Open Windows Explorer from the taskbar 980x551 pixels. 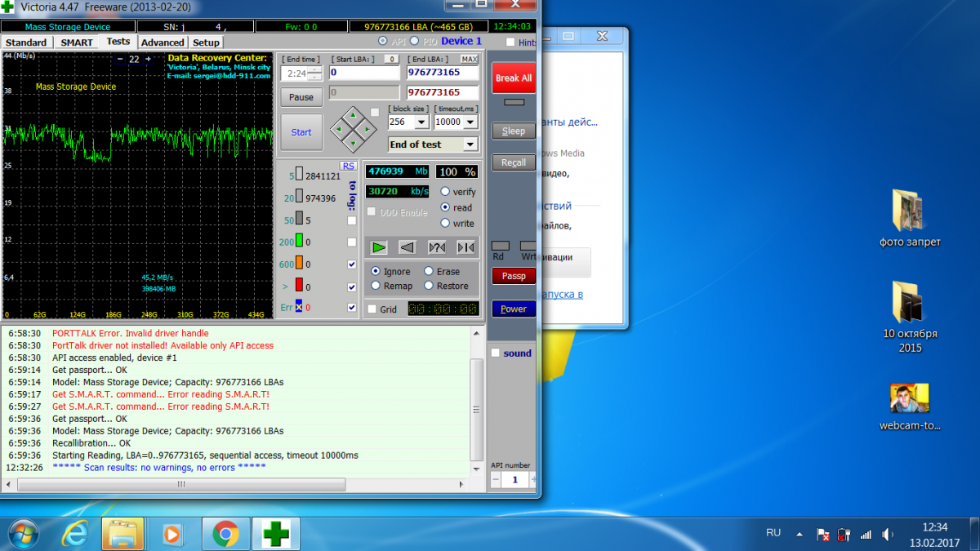tap(122, 534)
